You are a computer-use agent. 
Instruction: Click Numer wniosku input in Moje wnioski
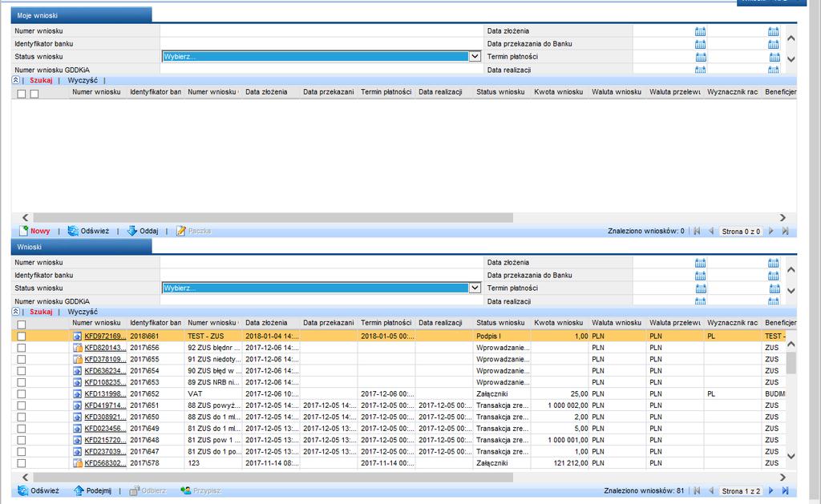322,31
